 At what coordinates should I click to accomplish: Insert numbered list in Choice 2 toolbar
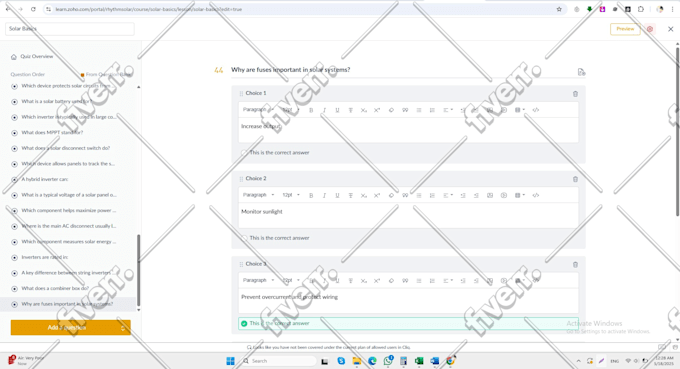click(432, 196)
